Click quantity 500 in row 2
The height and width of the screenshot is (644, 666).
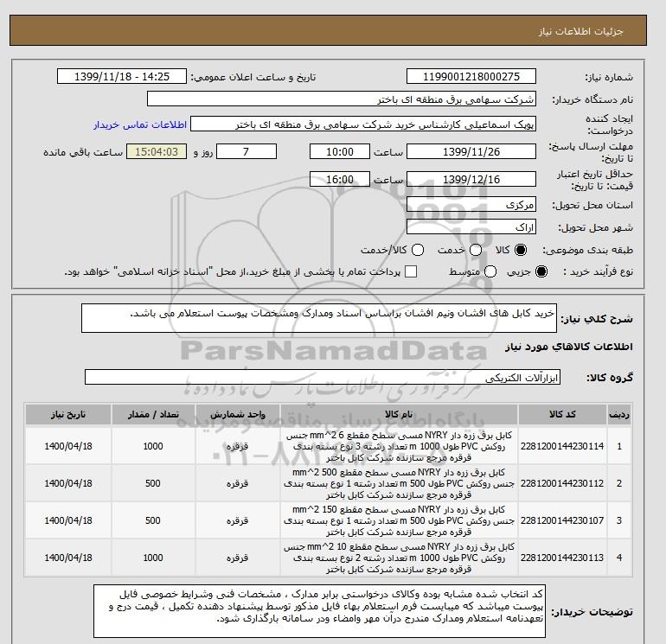click(153, 483)
